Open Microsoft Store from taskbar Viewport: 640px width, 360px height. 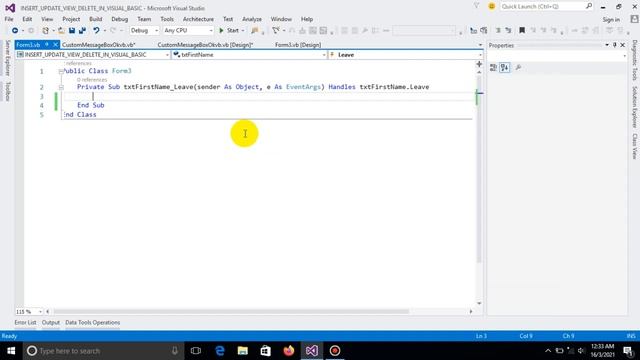click(265, 351)
